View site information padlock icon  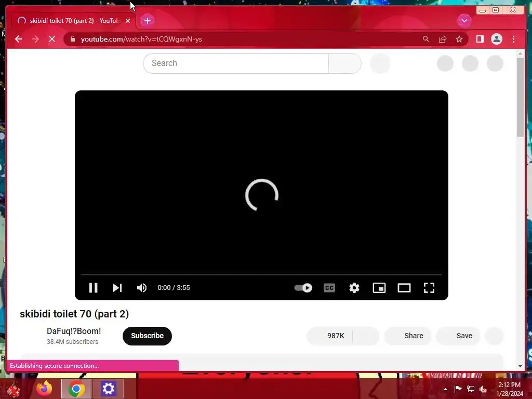coord(72,39)
